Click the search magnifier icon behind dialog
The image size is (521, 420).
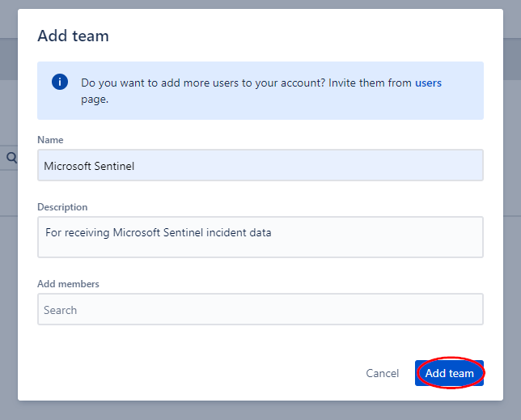point(11,158)
